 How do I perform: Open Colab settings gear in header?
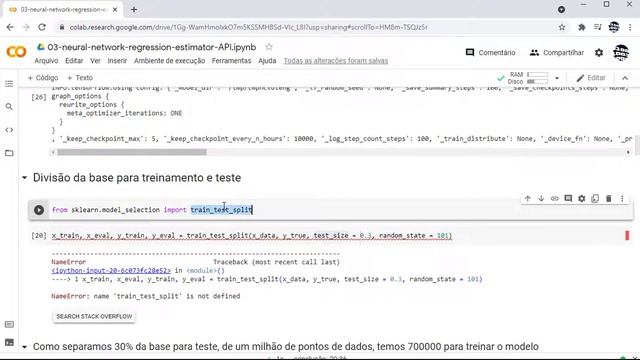(x=599, y=53)
